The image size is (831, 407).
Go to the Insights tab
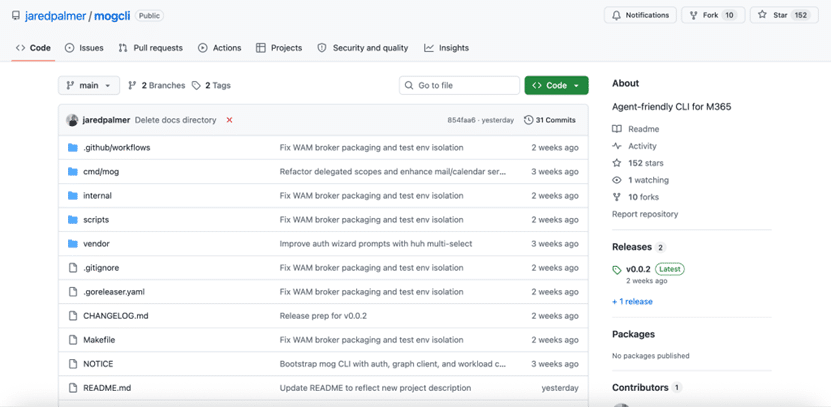coord(446,48)
